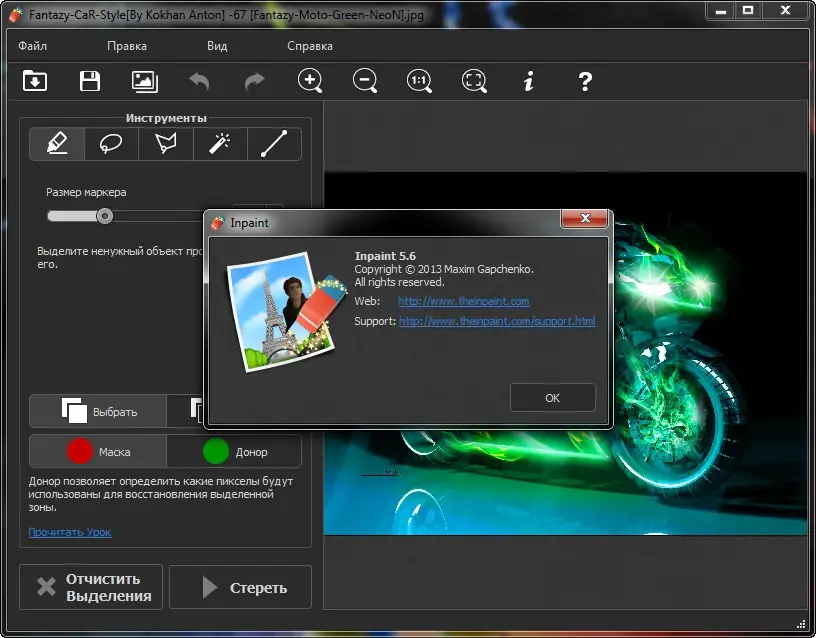Maximize the main Inpaint window
This screenshot has width=816, height=638.
tap(748, 10)
